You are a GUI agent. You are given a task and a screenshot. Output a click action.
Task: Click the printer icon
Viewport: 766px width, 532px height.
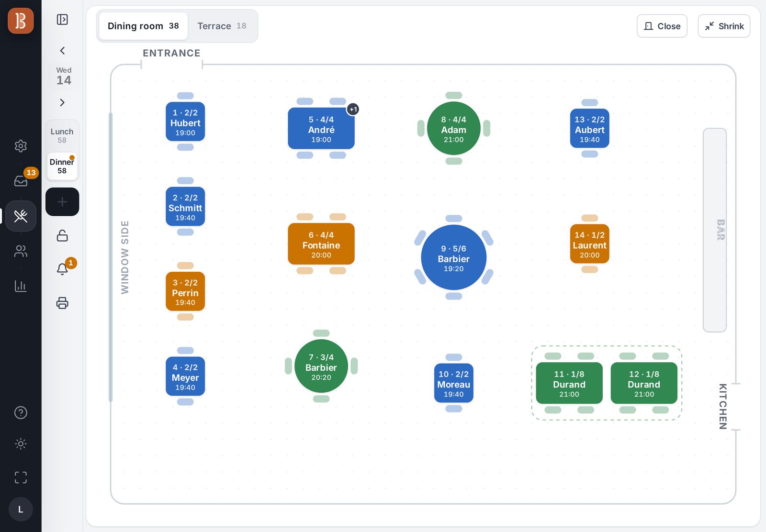pyautogui.click(x=62, y=303)
